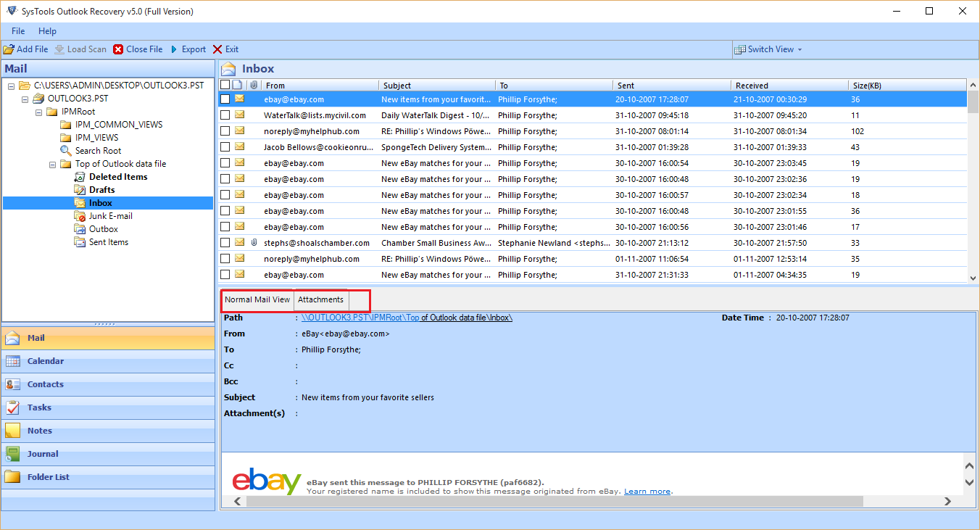
Task: Click the Add File toolbar button
Action: click(25, 49)
